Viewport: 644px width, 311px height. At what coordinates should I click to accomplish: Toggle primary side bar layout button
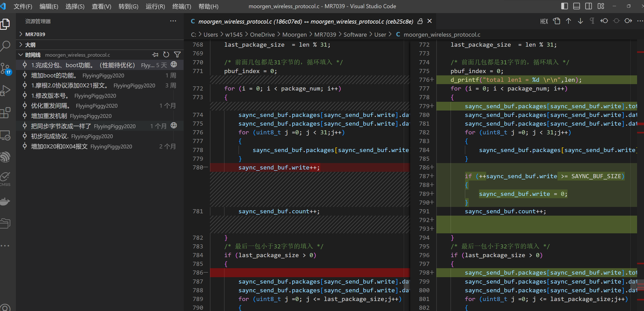click(x=564, y=6)
